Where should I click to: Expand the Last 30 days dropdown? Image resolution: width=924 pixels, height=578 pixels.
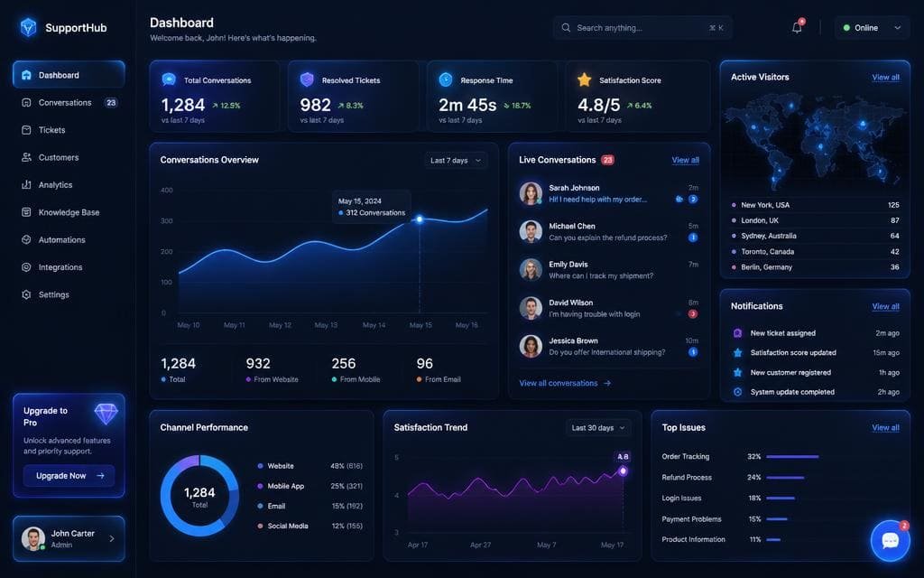pos(598,427)
